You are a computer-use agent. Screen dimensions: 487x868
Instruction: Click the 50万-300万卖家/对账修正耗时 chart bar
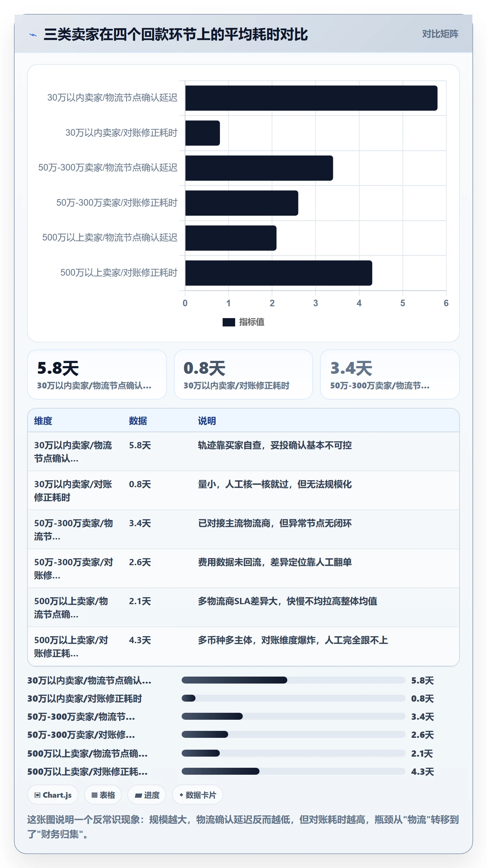(x=242, y=203)
